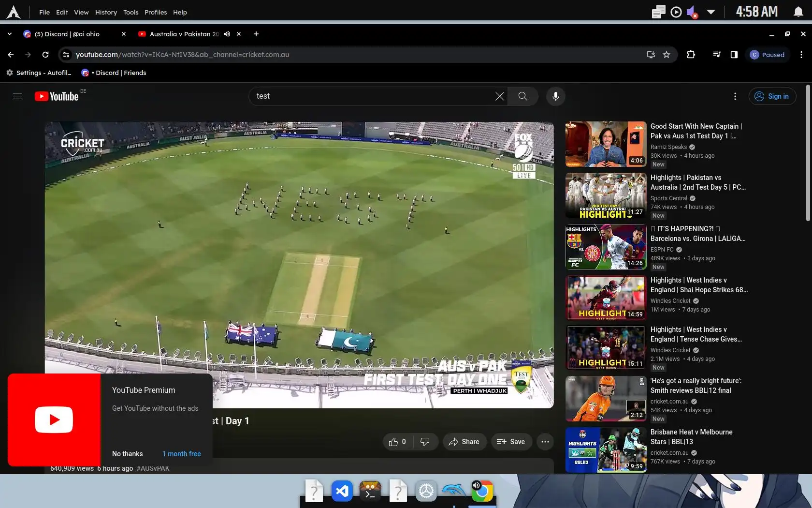812x508 pixels.
Task: Open the Dolphin icon in the dock
Action: [x=454, y=492]
